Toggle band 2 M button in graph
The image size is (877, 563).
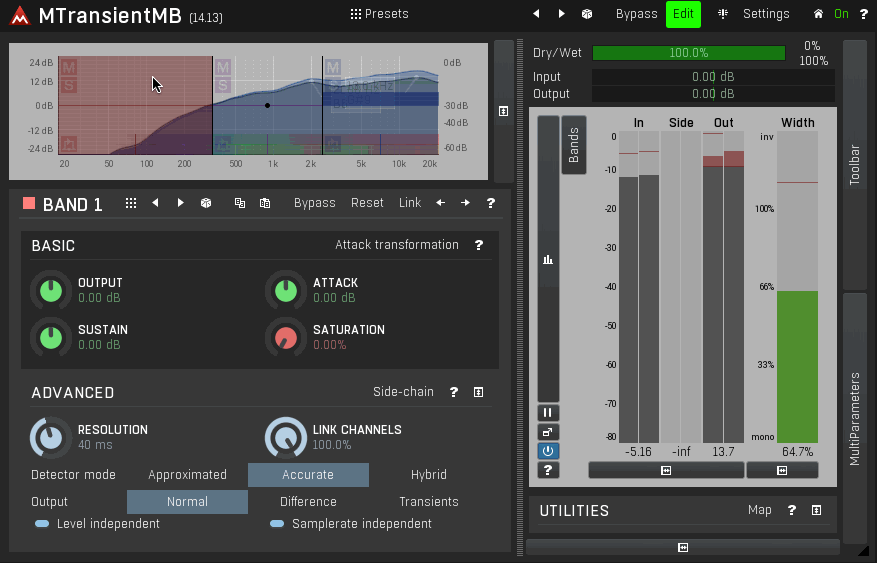[x=223, y=68]
